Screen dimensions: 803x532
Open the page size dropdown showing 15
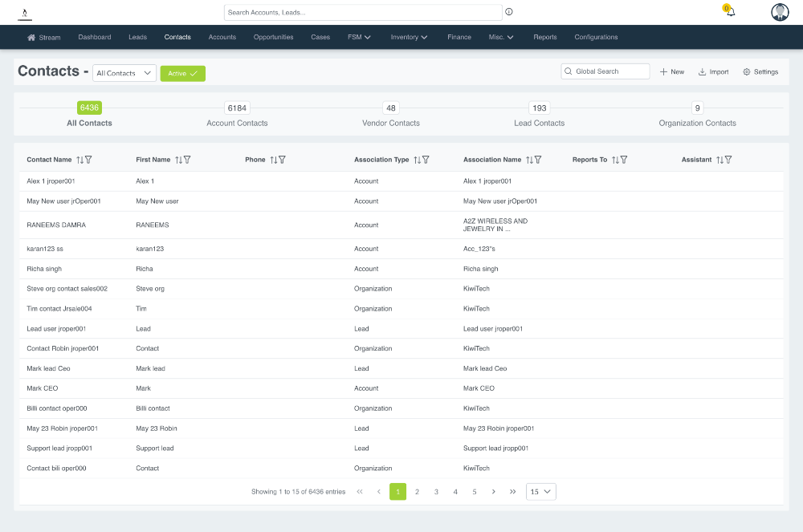[540, 492]
